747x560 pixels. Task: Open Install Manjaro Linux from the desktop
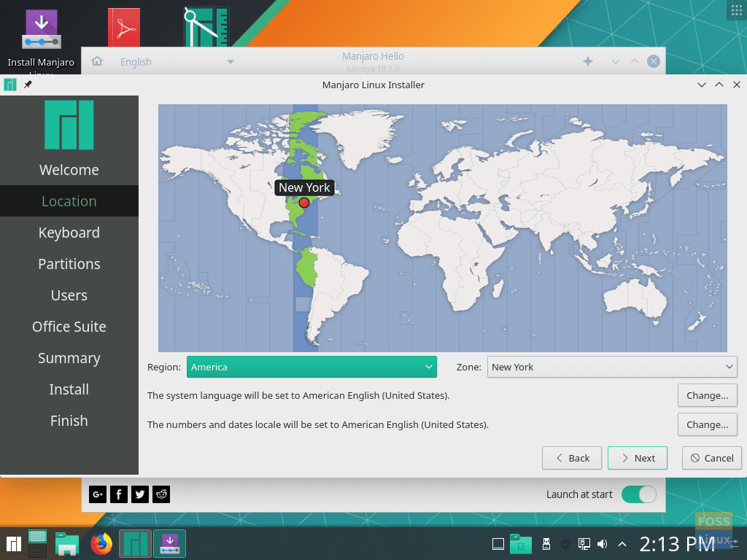[40, 29]
